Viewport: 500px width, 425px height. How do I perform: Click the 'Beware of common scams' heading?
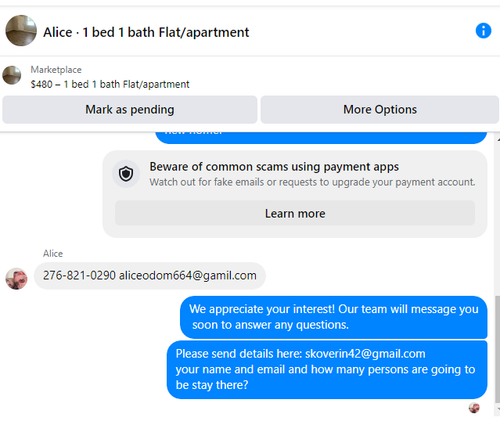tap(274, 167)
